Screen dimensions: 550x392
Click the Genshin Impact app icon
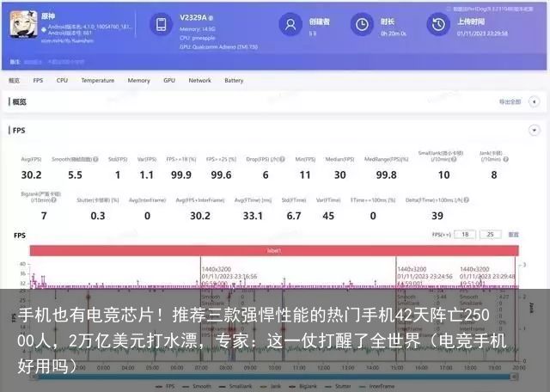coord(23,24)
